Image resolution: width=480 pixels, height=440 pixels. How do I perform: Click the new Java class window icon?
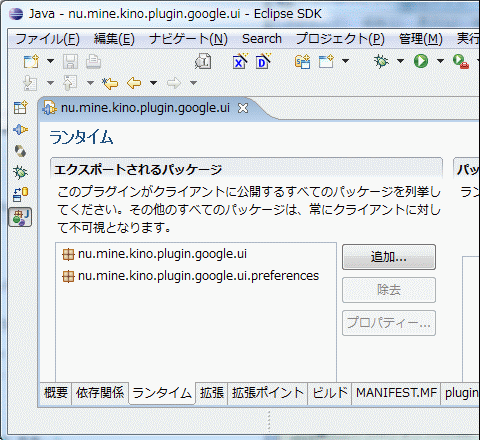[x=326, y=61]
